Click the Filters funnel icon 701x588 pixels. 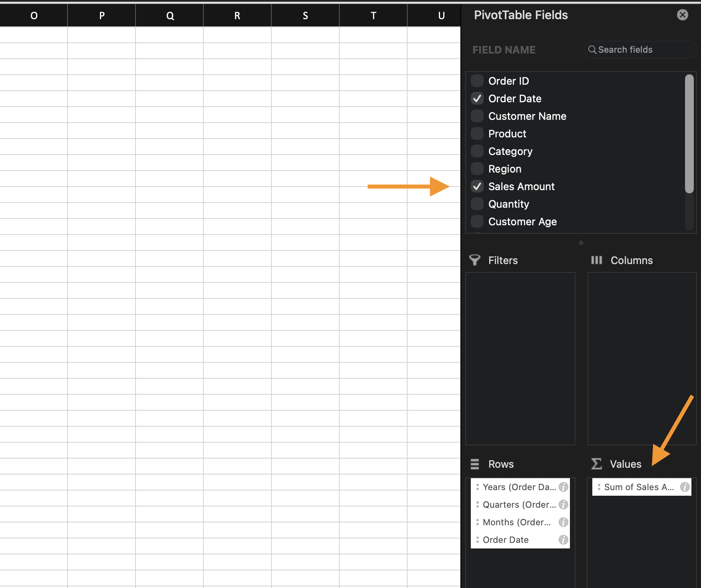point(474,260)
